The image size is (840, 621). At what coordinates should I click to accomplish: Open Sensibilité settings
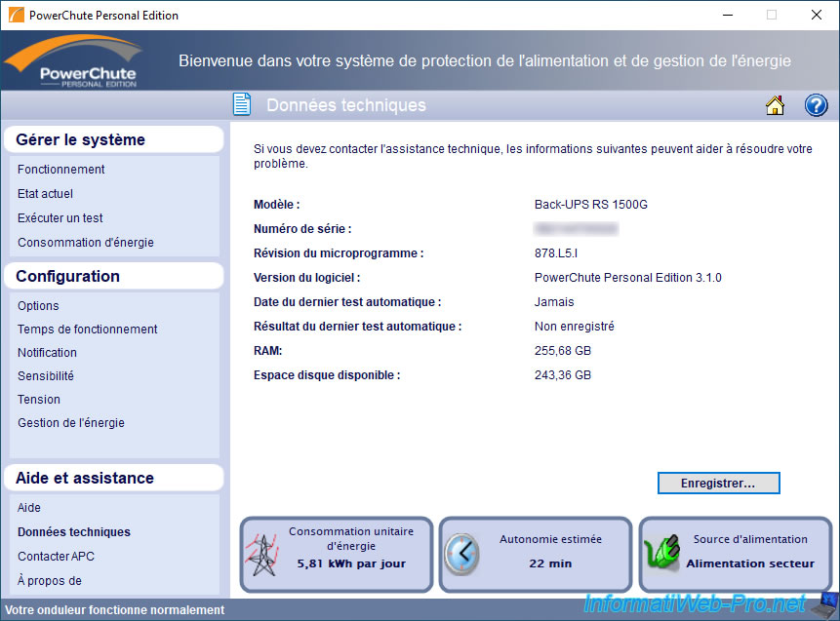pyautogui.click(x=46, y=376)
